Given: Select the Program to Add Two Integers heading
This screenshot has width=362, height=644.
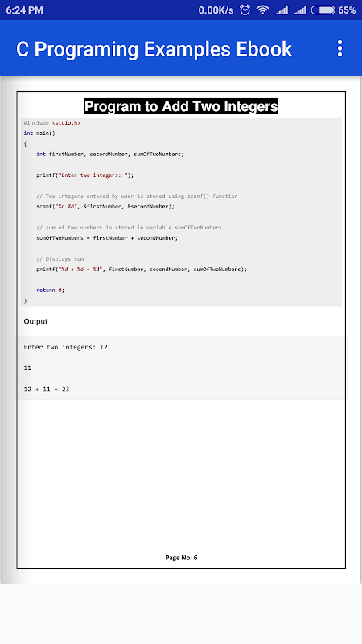Looking at the screenshot, I should tap(181, 106).
